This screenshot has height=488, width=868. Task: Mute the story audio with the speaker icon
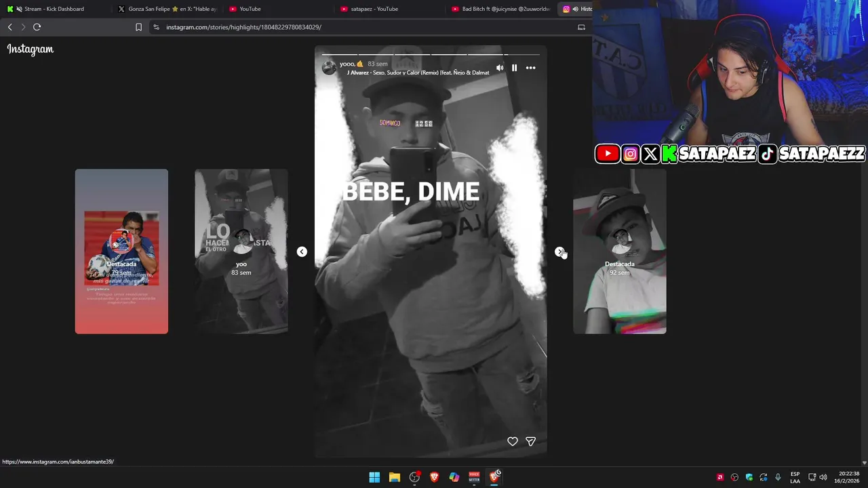[500, 68]
